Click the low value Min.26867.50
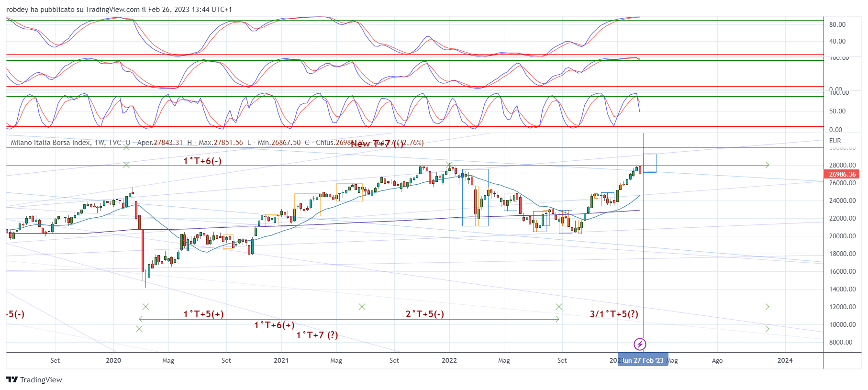The width and height of the screenshot is (868, 390). [279, 143]
